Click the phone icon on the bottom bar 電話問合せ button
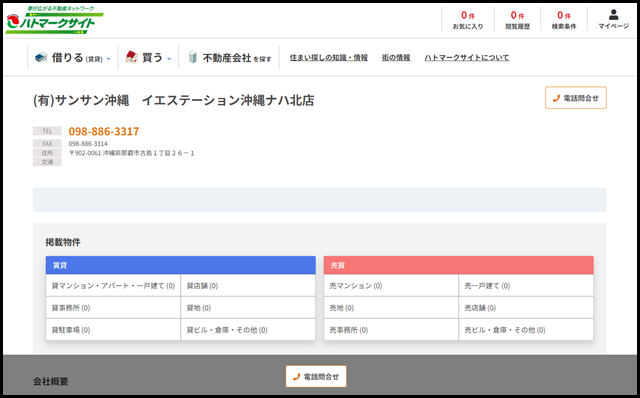 pyautogui.click(x=296, y=377)
